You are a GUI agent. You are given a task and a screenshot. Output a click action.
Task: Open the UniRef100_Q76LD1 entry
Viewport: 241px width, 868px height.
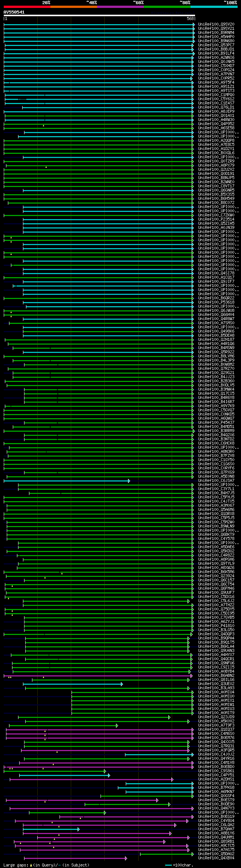click(216, 107)
